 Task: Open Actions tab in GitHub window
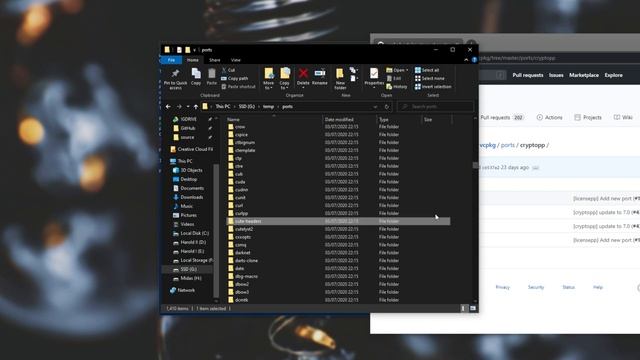549,118
